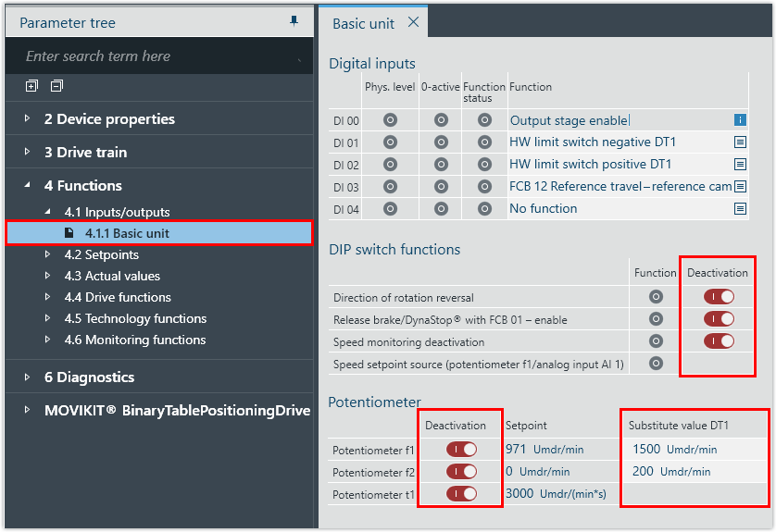Viewport: 776px width, 532px height.
Task: Edit Potentiometer f1 substitute value 1500
Action: [x=646, y=450]
